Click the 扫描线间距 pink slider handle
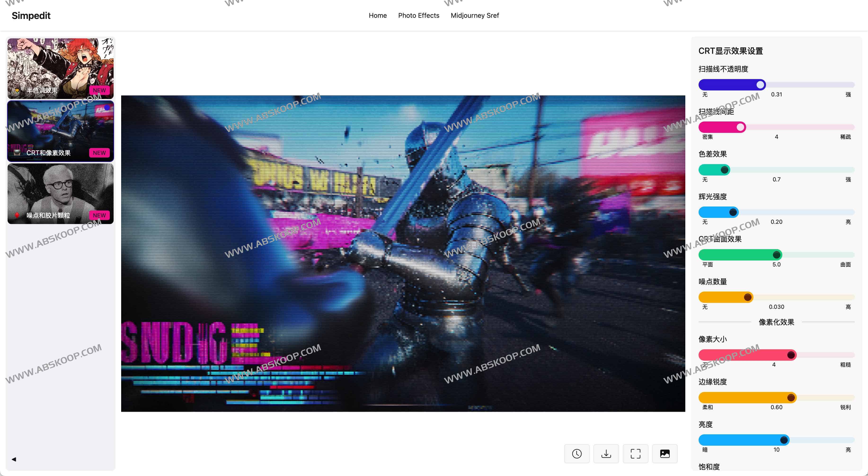This screenshot has height=476, width=868. 740,127
